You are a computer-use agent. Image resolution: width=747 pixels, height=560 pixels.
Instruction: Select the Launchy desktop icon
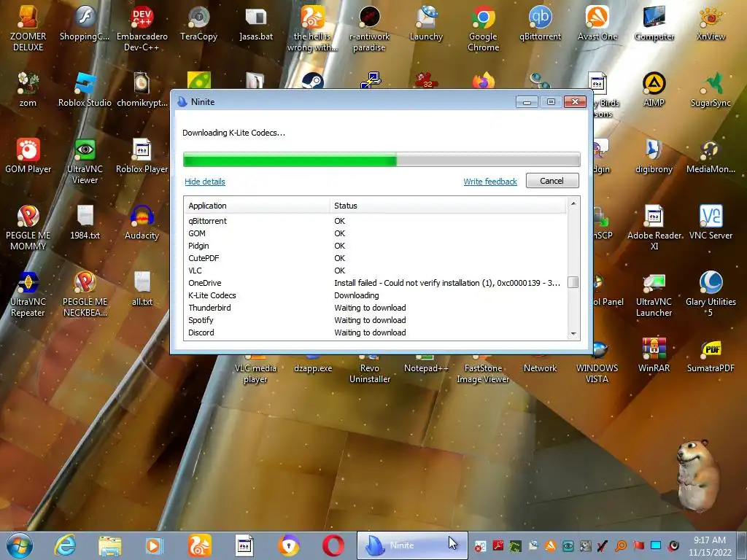pos(426,24)
